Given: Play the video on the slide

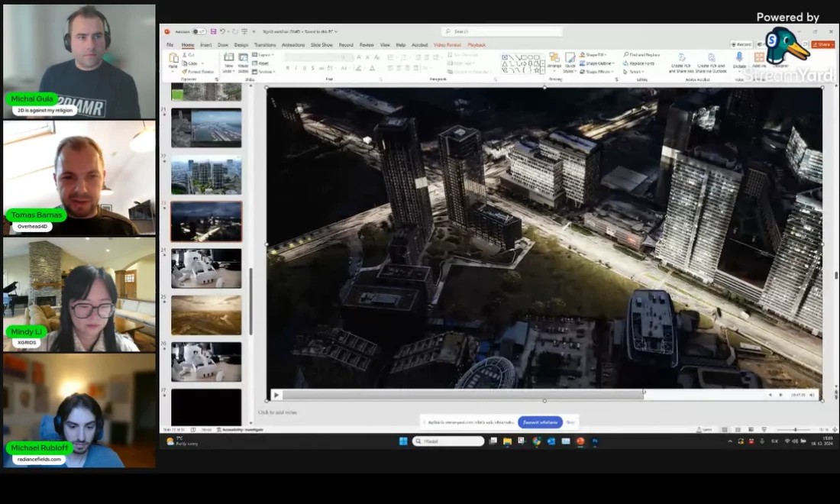Looking at the screenshot, I should (x=276, y=396).
